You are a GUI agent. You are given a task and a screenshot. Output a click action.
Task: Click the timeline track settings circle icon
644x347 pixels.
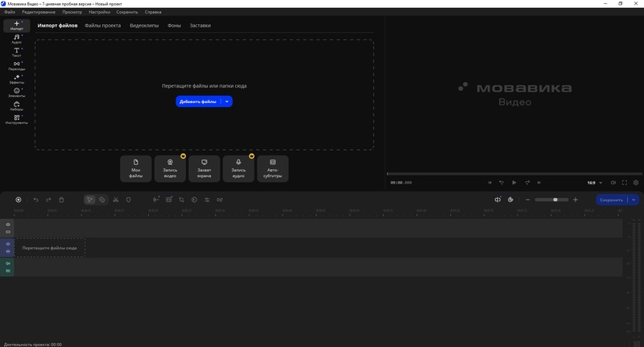click(19, 200)
